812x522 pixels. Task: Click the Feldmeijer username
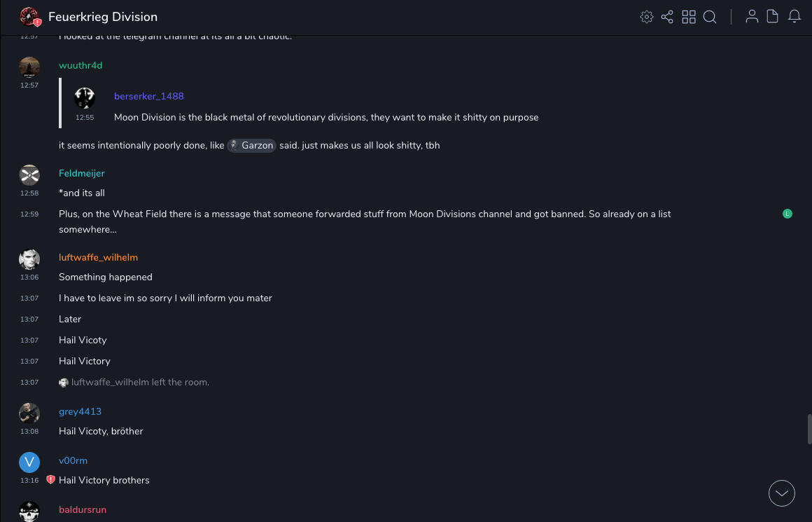(82, 173)
